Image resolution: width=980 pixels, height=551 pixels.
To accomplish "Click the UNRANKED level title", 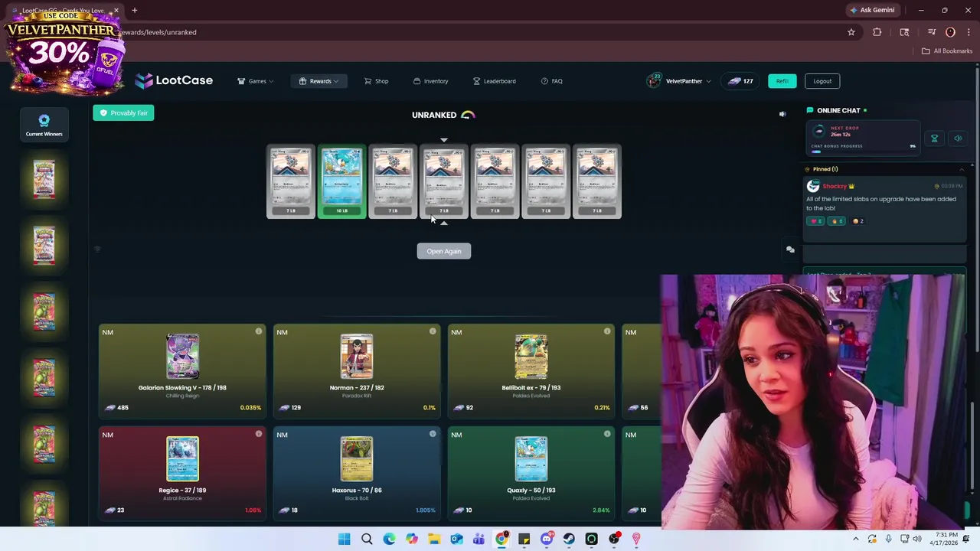I will 434,115.
